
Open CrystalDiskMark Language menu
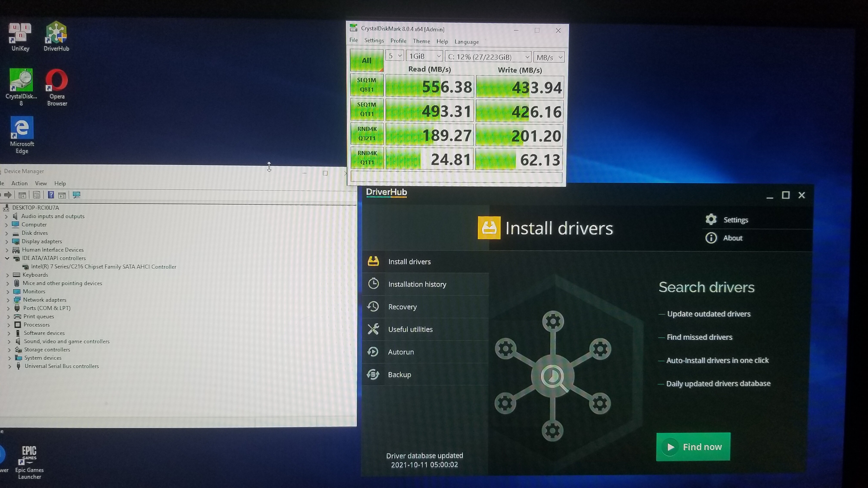pyautogui.click(x=466, y=42)
